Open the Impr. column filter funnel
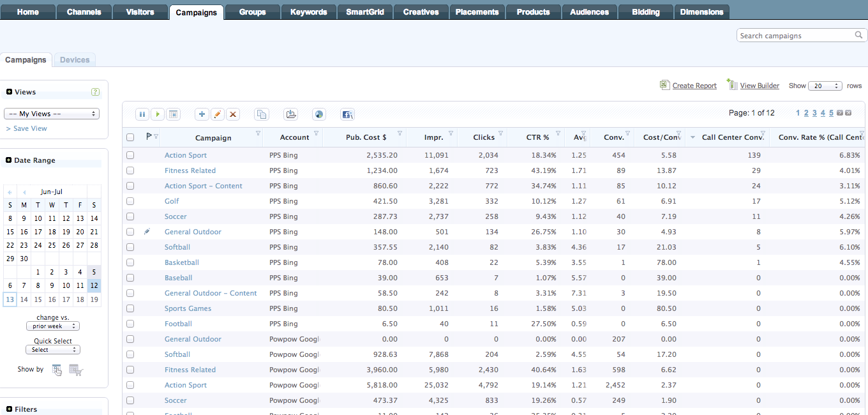Image resolution: width=868 pixels, height=415 pixels. coord(451,133)
